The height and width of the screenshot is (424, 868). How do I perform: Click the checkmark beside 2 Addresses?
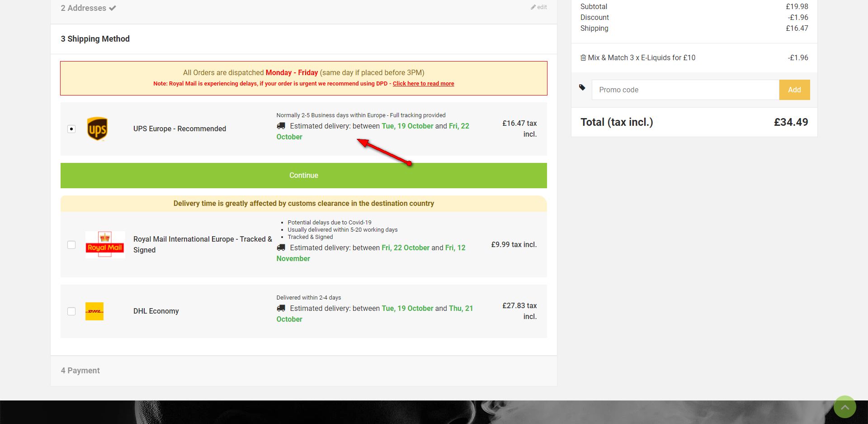click(113, 8)
